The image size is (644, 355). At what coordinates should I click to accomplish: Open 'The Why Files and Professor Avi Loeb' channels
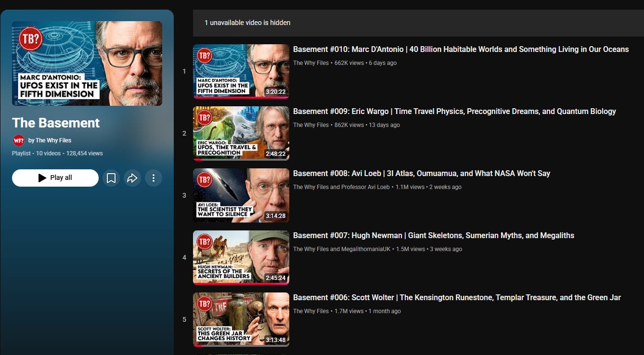(x=341, y=187)
